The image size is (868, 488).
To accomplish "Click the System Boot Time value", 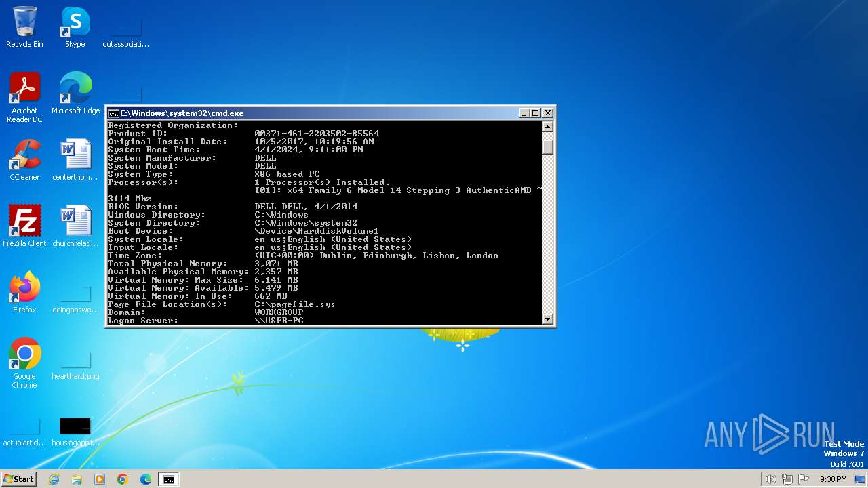I will pos(309,150).
